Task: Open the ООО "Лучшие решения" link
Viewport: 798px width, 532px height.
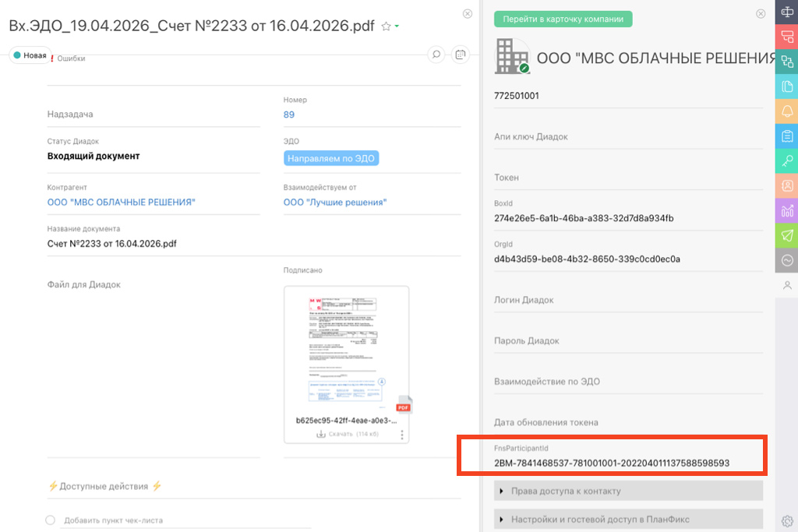Action: click(335, 202)
